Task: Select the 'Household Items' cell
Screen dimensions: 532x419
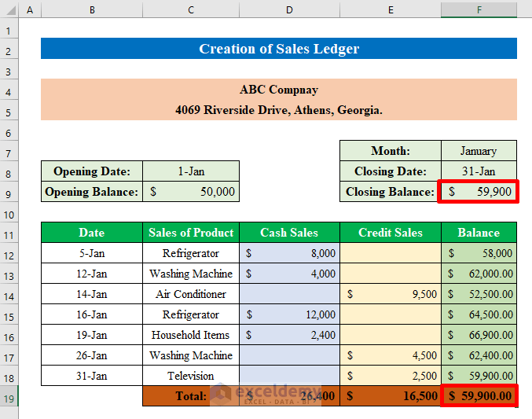Action: [191, 335]
